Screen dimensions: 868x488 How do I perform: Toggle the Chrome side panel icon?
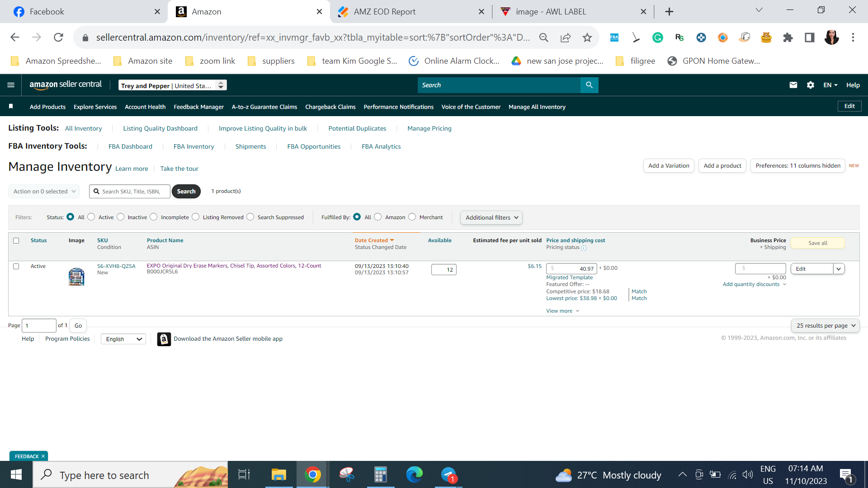point(809,38)
